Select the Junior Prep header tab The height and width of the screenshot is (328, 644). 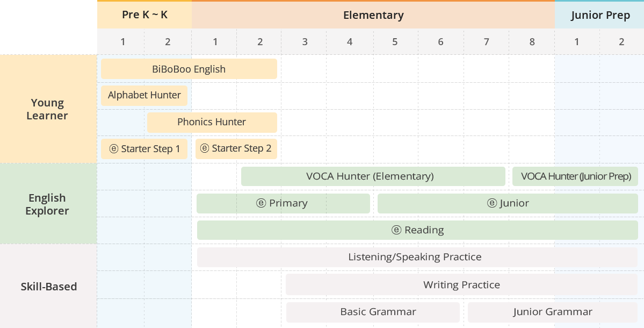[599, 15]
